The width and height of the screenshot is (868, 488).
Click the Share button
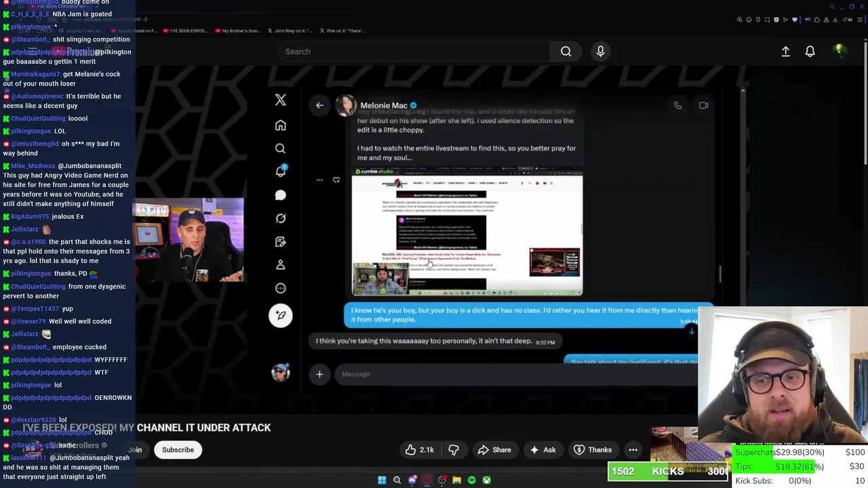point(494,450)
